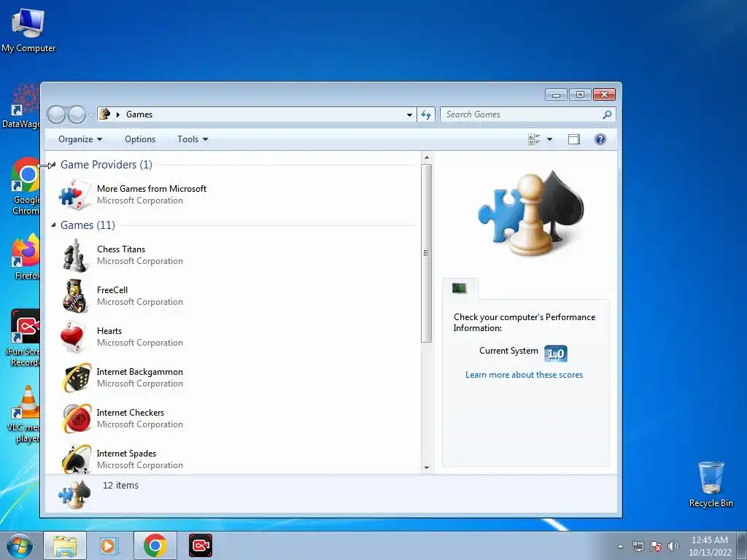Open the Firefox desktop shortcut
This screenshot has width=747, height=560.
point(26,249)
